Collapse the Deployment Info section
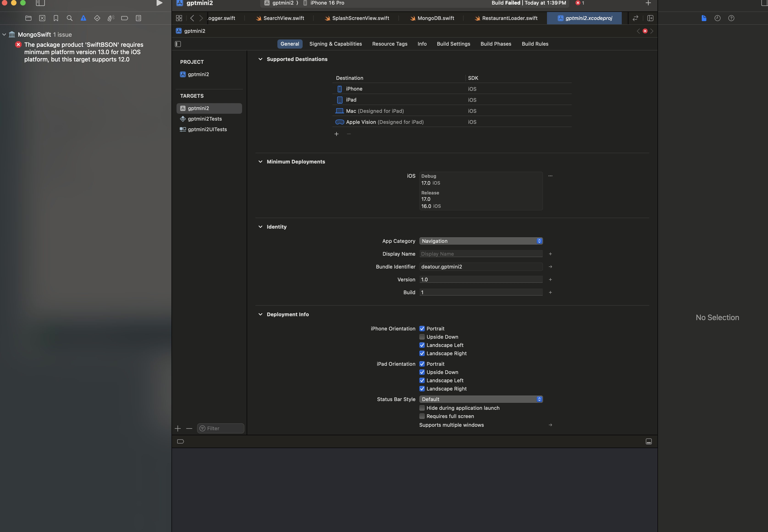This screenshot has height=532, width=768. click(260, 314)
